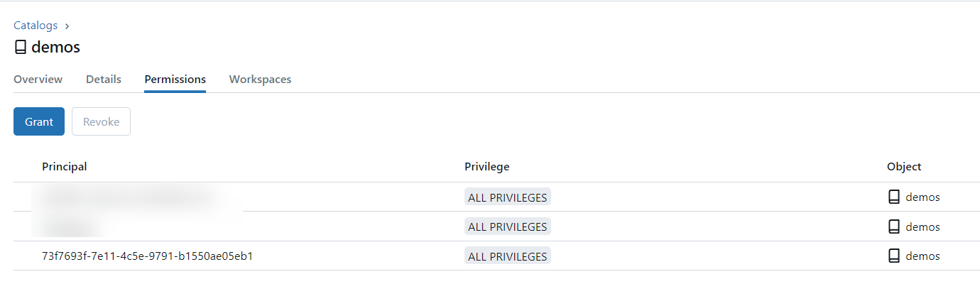Open the Details tab

point(104,80)
